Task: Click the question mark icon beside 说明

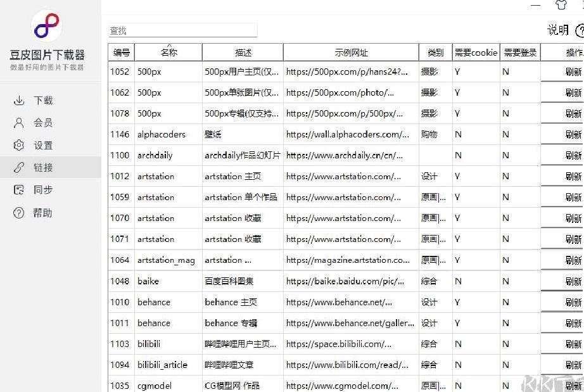Action: [x=580, y=30]
